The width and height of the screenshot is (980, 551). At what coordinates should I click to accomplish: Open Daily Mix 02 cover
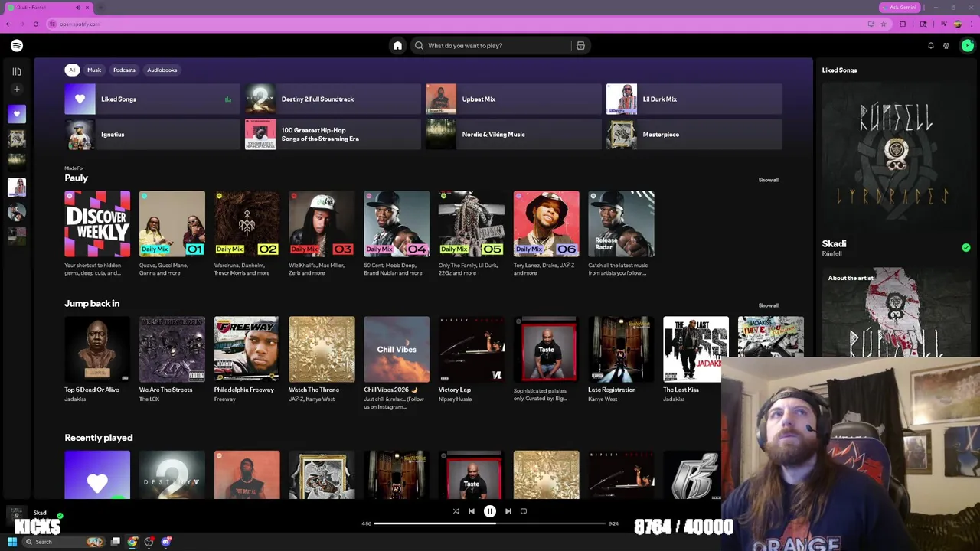[x=247, y=223]
